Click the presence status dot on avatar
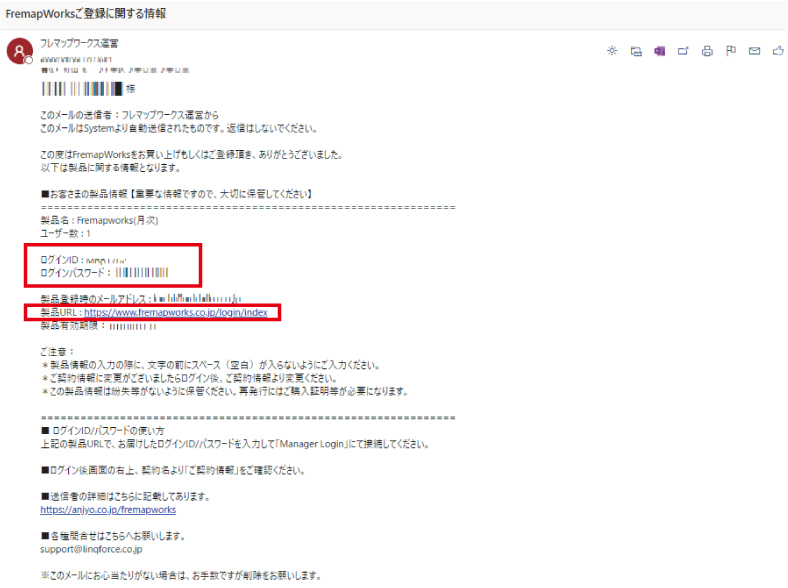788x588 pixels. (29, 61)
